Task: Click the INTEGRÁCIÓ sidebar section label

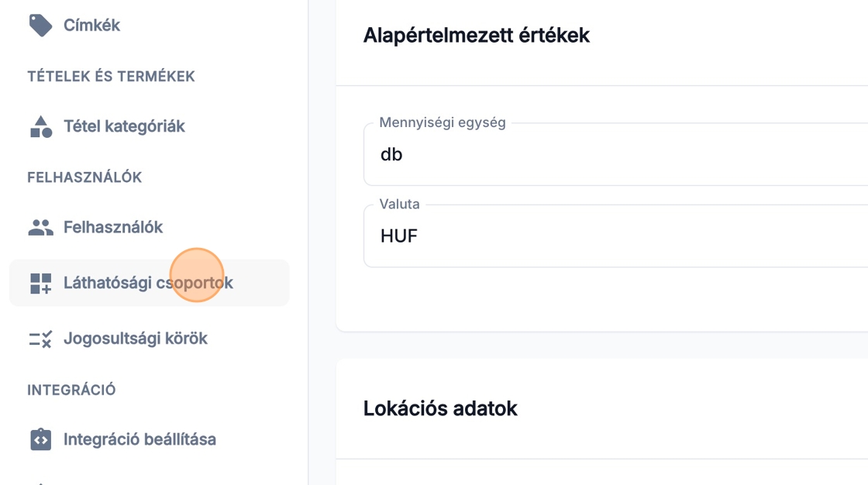Action: (71, 390)
